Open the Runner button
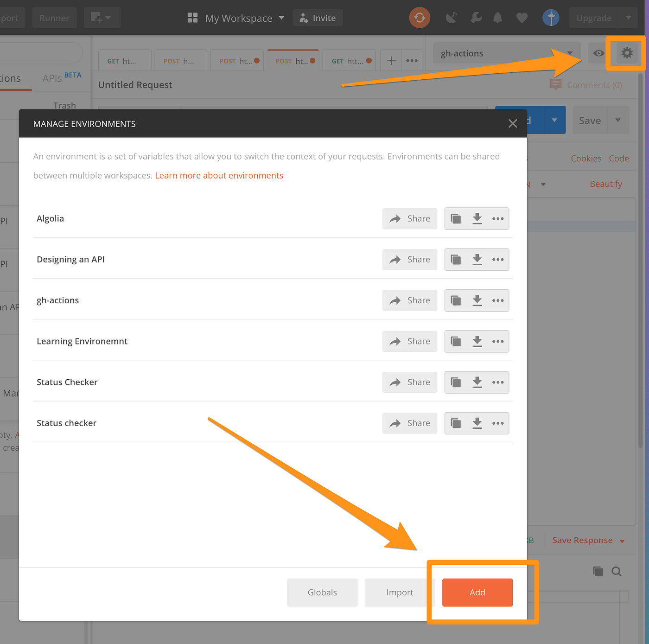 coord(54,18)
